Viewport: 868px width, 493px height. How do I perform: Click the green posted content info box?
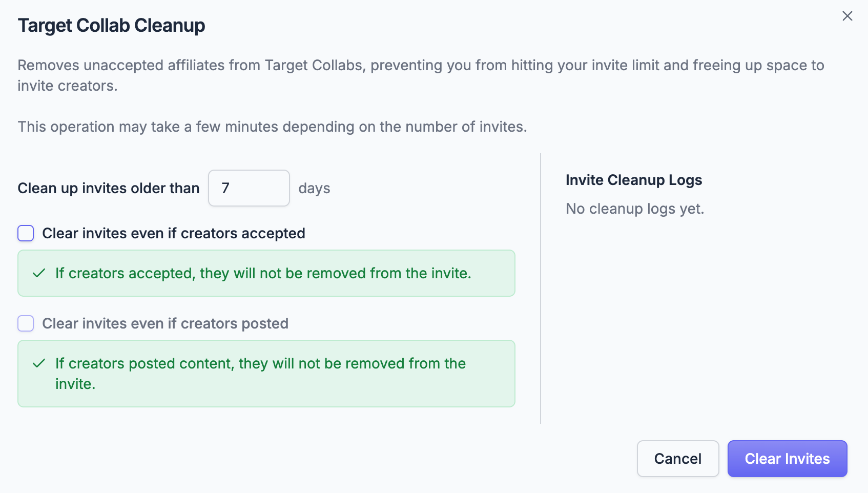tap(266, 374)
